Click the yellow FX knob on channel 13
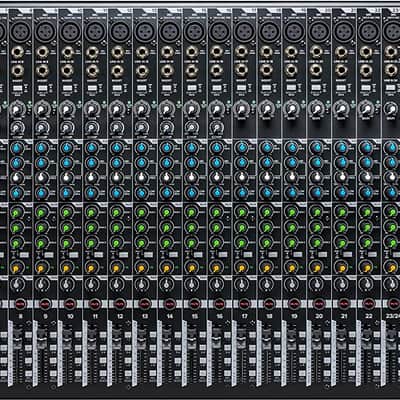The width and height of the screenshot is (400, 400). [141, 268]
